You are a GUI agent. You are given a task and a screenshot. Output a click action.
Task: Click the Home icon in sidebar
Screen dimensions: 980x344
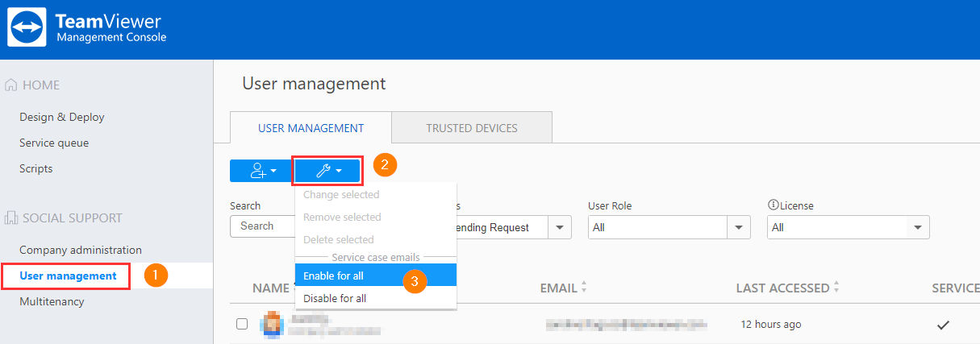[x=11, y=85]
